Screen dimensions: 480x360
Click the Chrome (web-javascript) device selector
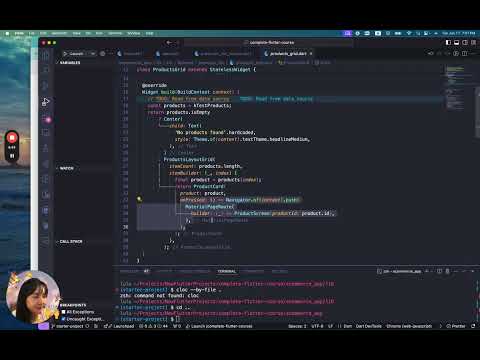pyautogui.click(x=409, y=326)
